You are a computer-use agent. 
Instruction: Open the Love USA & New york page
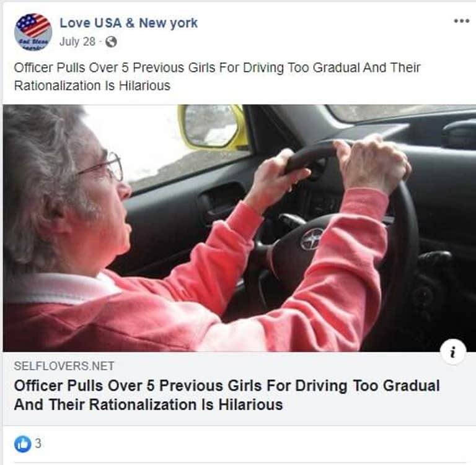128,23
